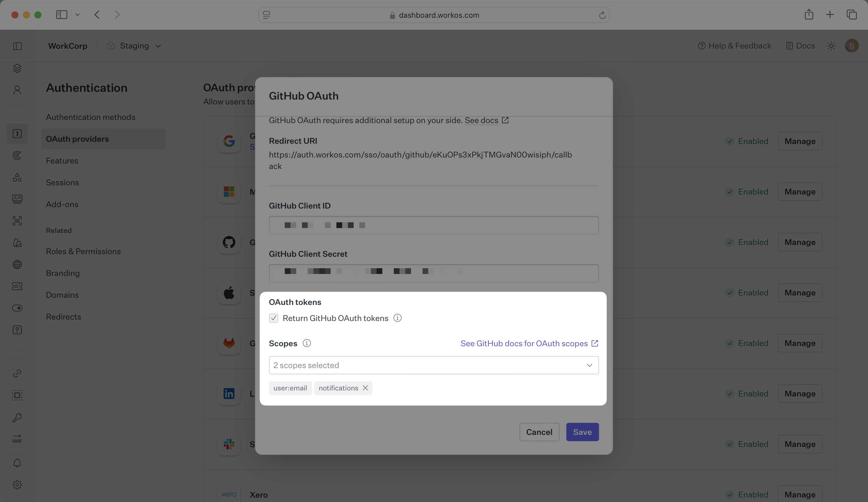This screenshot has height=502, width=868.
Task: Remove the notifications scope tag
Action: pyautogui.click(x=365, y=388)
